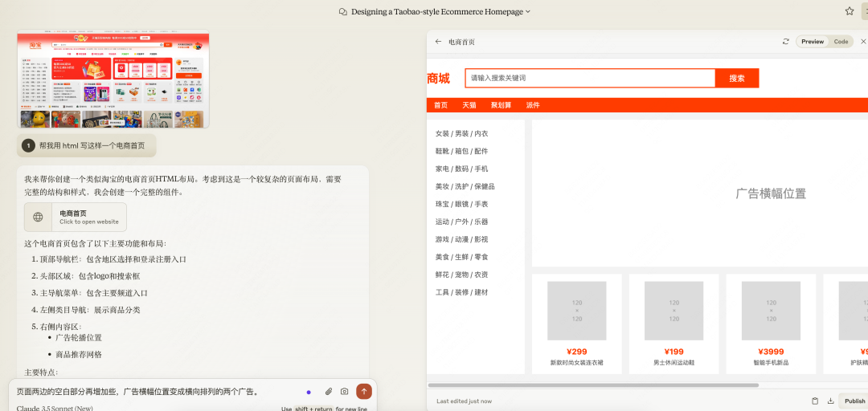Copy artifact contents with clipboard icon
The image size is (868, 411).
coord(815,401)
